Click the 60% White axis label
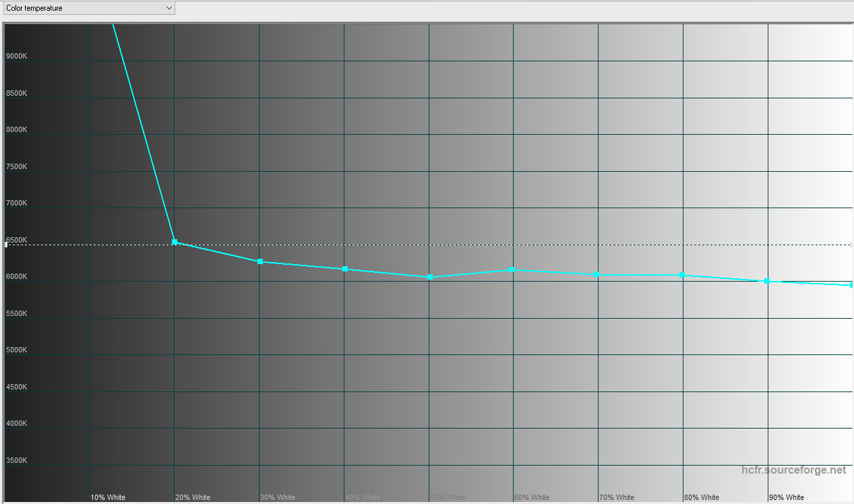 [532, 498]
